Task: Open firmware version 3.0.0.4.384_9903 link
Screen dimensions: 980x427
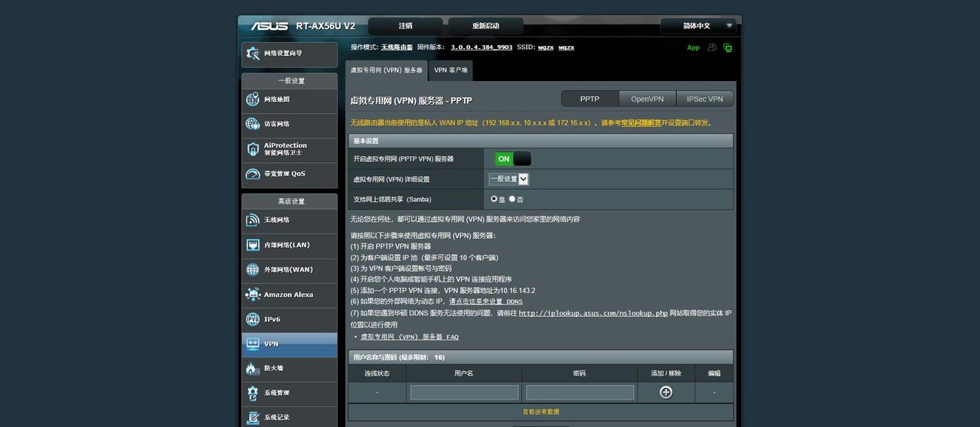Action: tap(482, 47)
